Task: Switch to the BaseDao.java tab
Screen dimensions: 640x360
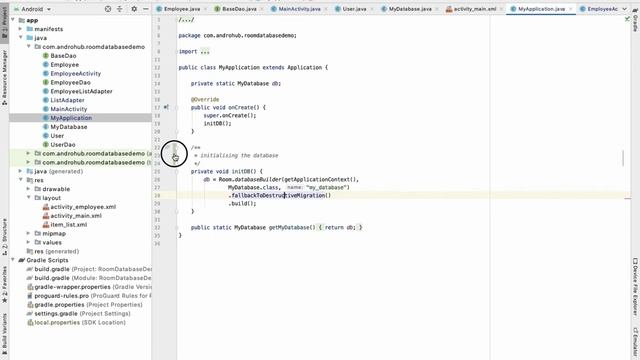Action: [x=239, y=9]
